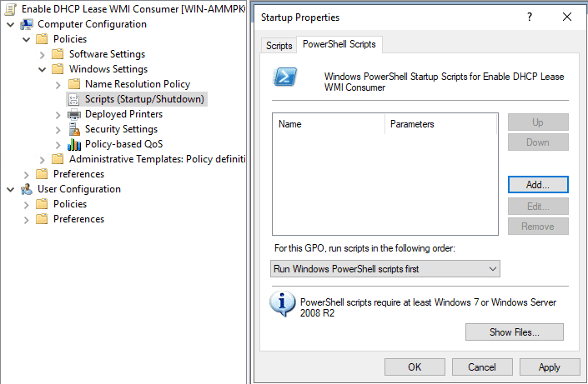588x384 pixels.
Task: Click the Name column header
Action: tap(329, 124)
